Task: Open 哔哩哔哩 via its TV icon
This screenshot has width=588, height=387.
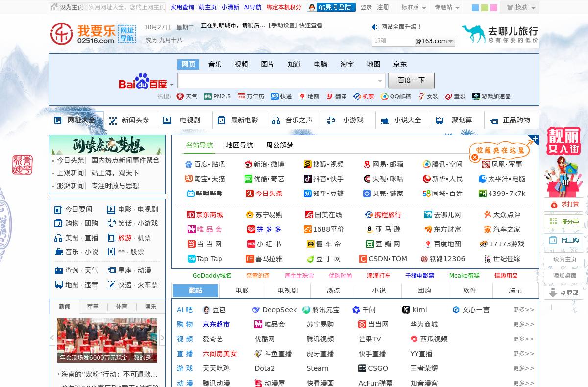Action: click(x=191, y=193)
